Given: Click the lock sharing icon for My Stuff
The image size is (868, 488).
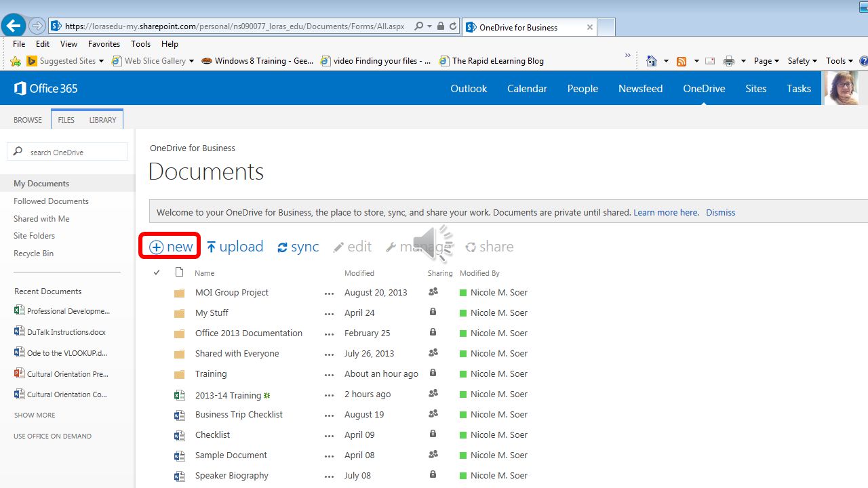Looking at the screenshot, I should point(433,312).
